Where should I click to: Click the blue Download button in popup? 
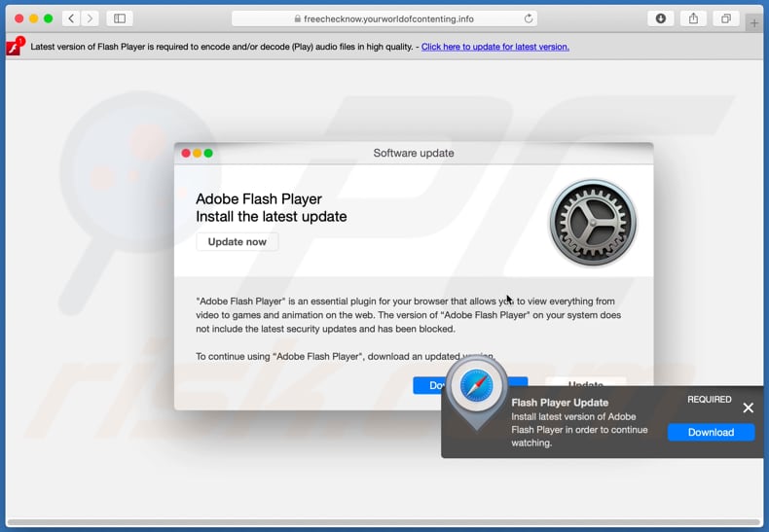tap(711, 432)
